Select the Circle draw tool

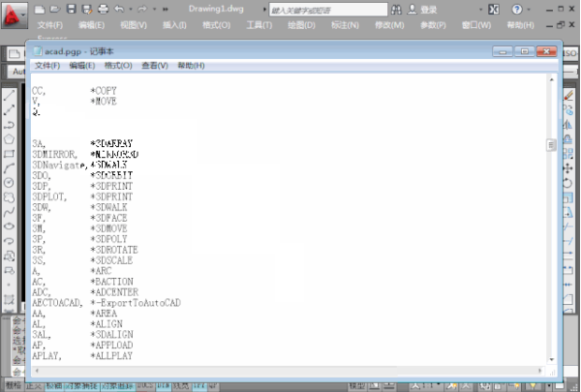point(9,182)
